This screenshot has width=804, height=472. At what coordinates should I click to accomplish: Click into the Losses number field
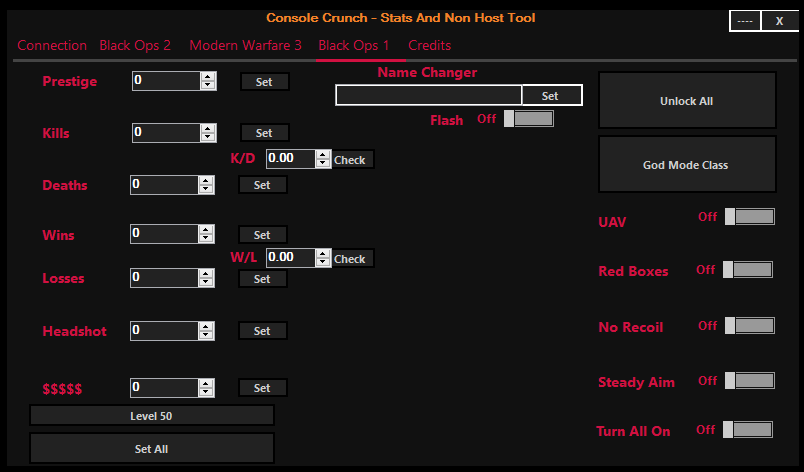(164, 278)
